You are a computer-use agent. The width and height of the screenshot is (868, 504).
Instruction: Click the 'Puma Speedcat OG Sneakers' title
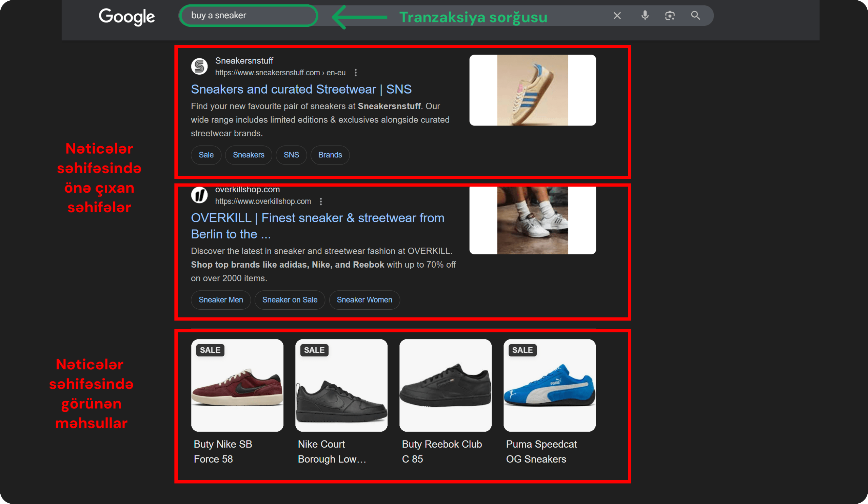541,452
